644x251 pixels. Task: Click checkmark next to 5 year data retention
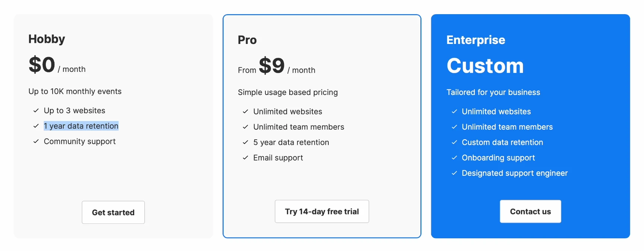[x=246, y=142]
